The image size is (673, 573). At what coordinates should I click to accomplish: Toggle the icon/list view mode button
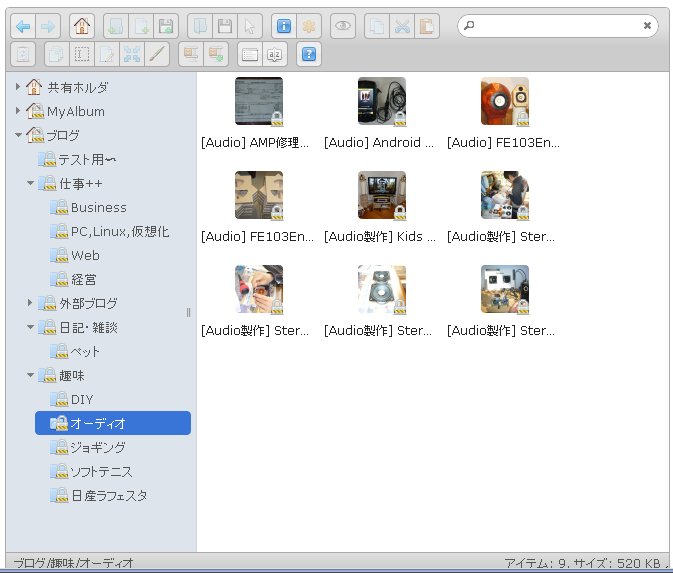point(249,54)
